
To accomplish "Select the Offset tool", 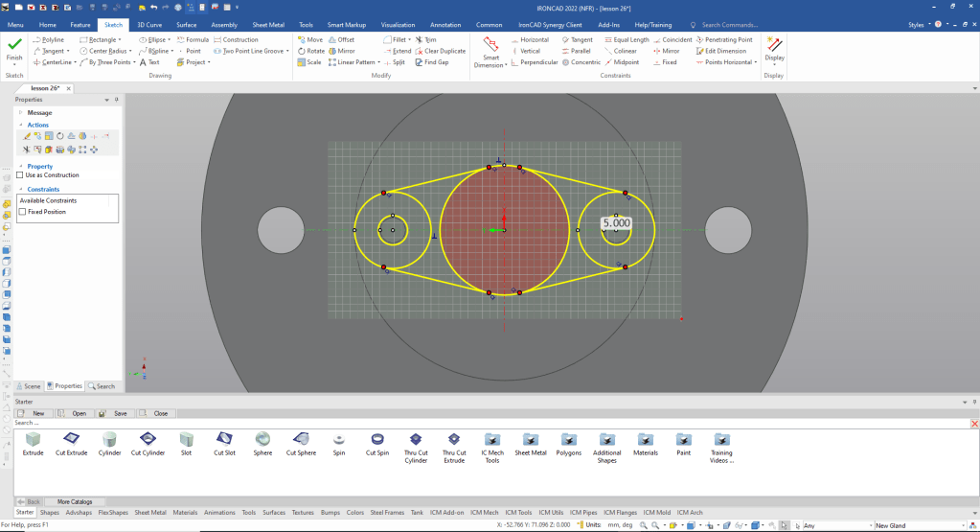I will coord(341,39).
